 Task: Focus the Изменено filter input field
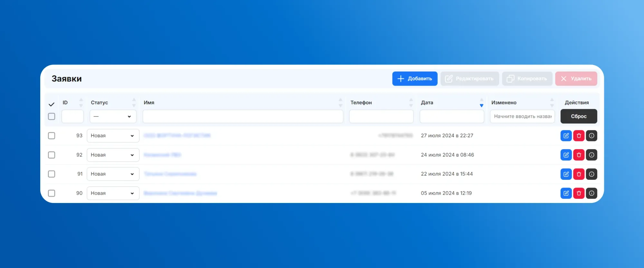pos(522,116)
